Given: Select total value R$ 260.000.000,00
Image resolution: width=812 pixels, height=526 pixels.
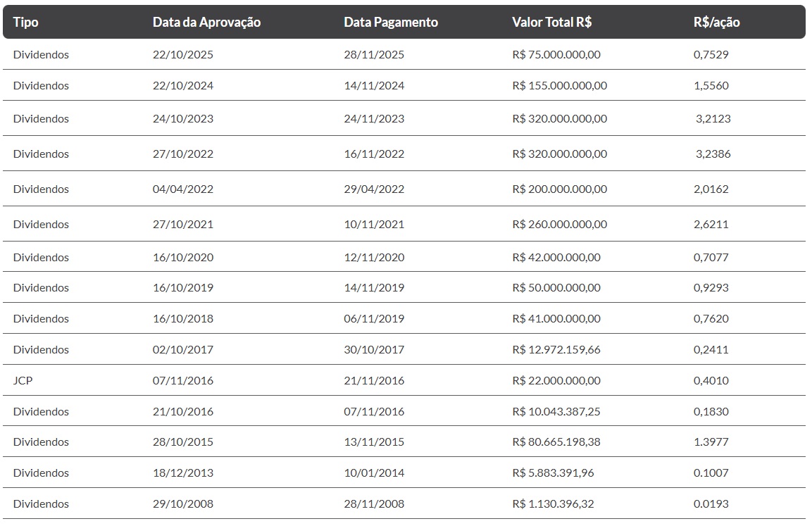Looking at the screenshot, I should (x=559, y=224).
